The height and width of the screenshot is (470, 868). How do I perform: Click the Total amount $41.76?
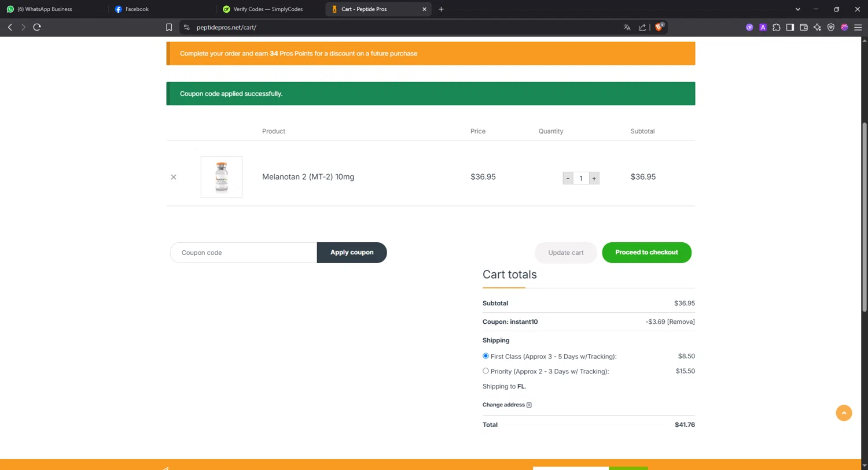[x=685, y=425]
